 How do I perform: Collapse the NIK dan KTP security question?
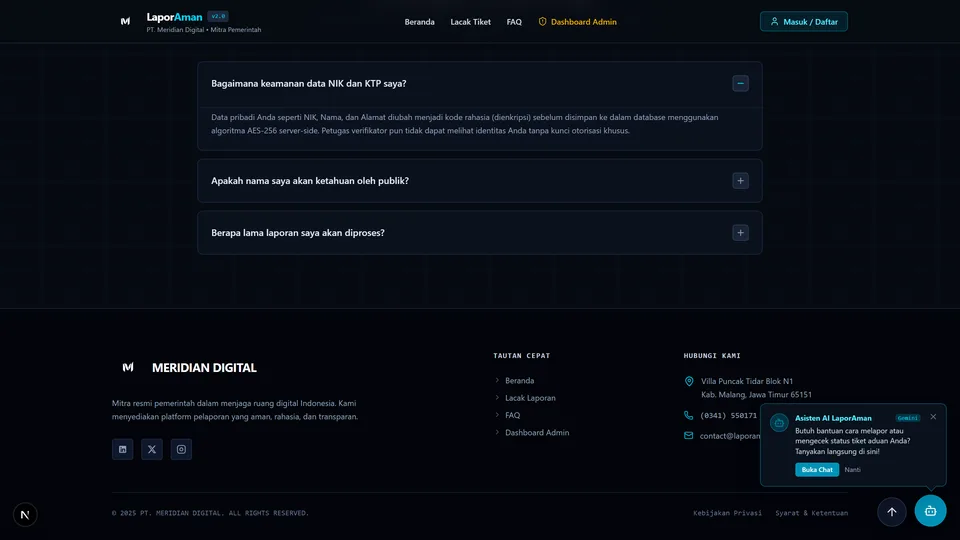point(740,83)
